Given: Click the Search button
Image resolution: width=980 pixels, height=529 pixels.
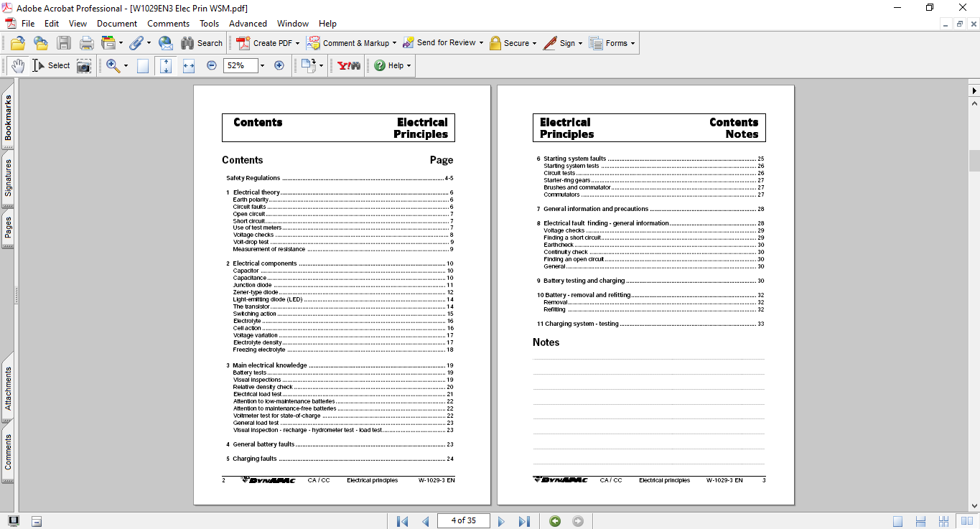Looking at the screenshot, I should click(x=202, y=43).
